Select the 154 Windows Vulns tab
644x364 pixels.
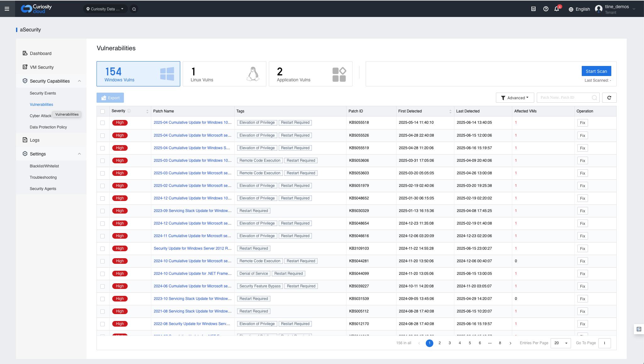(x=138, y=74)
